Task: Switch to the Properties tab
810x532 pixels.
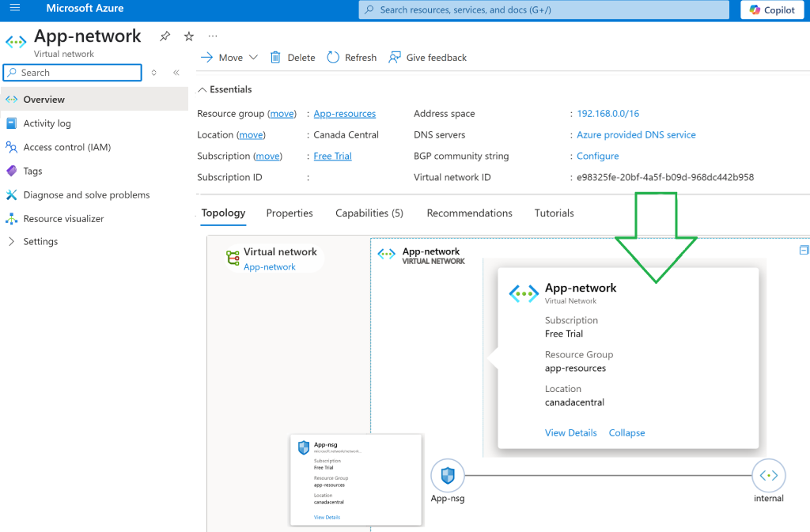Action: [290, 213]
